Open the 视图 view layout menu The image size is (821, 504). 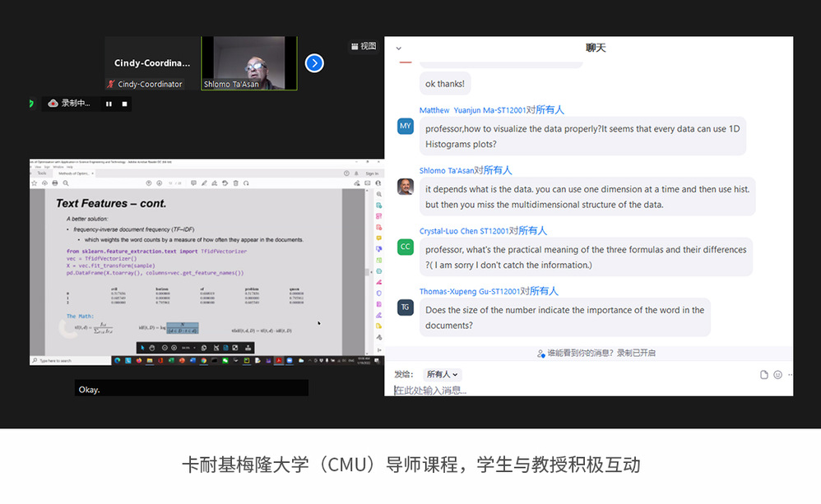pyautogui.click(x=363, y=46)
